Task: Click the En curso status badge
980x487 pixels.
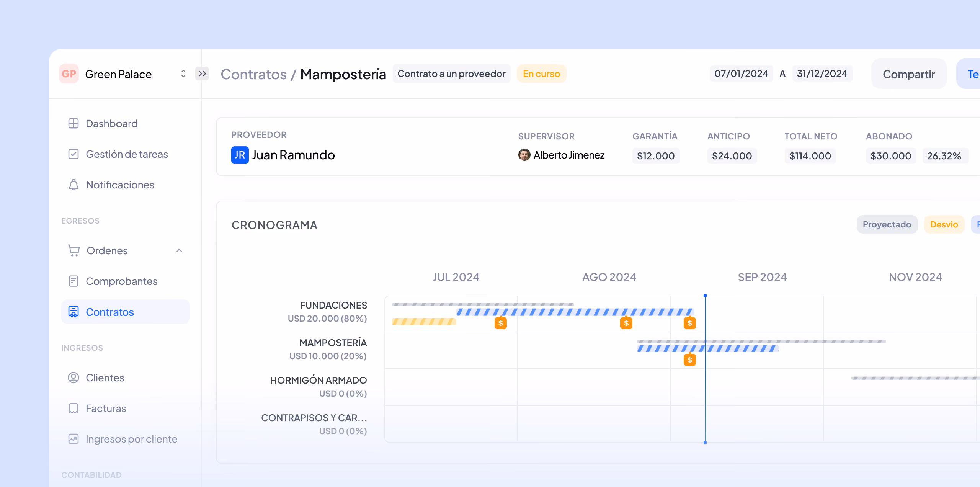Action: pyautogui.click(x=541, y=74)
